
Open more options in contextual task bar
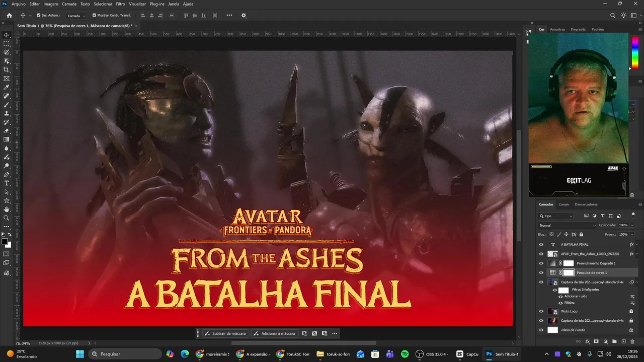[335, 333]
